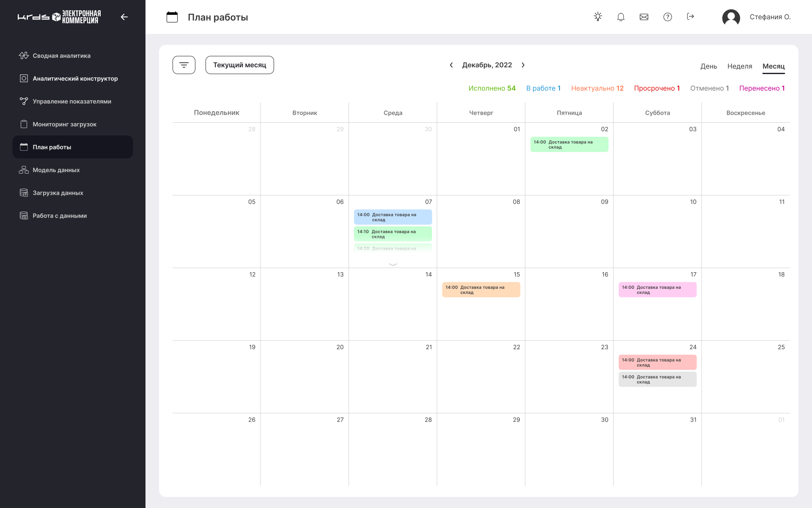Image resolution: width=812 pixels, height=508 pixels.
Task: Open the mail envelope icon
Action: coord(644,17)
